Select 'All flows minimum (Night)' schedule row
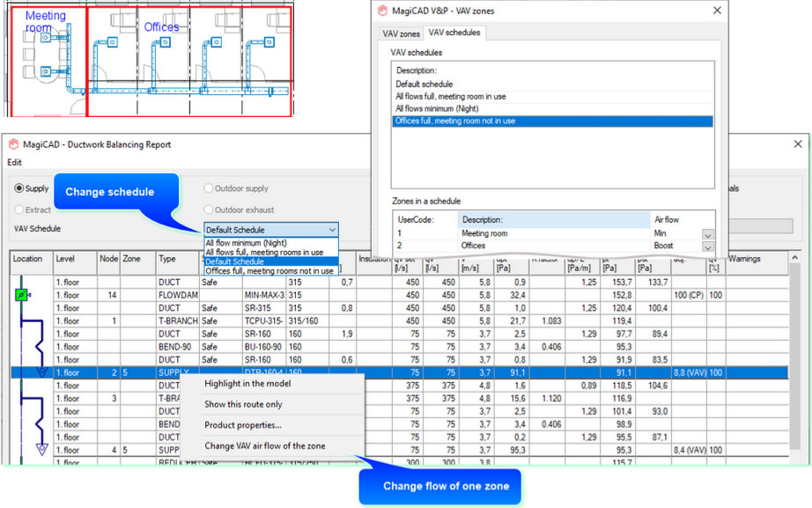 coord(552,108)
